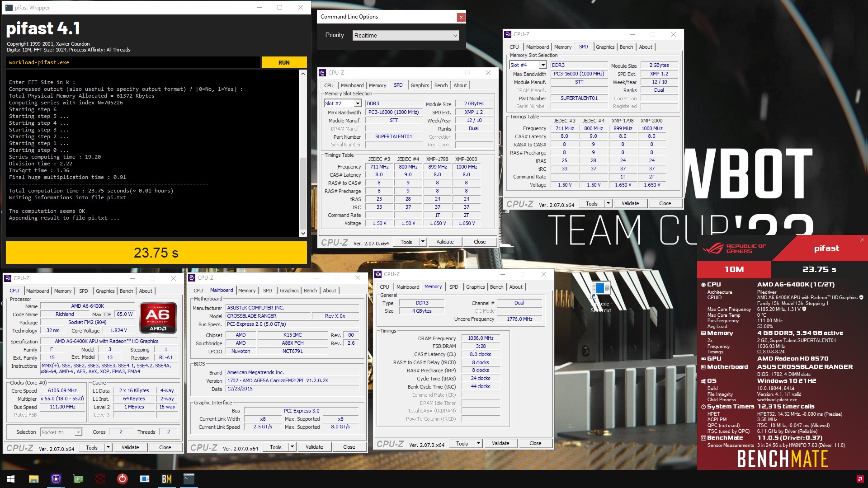Image resolution: width=868 pixels, height=488 pixels.
Task: Click title icon of CPU-Z Slot #4 window
Action: click(x=508, y=34)
